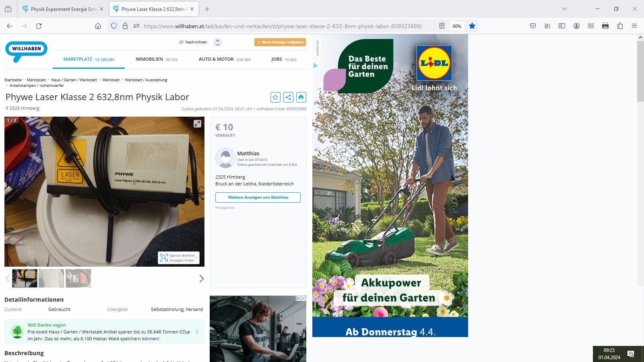Go to the browser home page
The width and height of the screenshot is (644, 362).
tap(98, 26)
